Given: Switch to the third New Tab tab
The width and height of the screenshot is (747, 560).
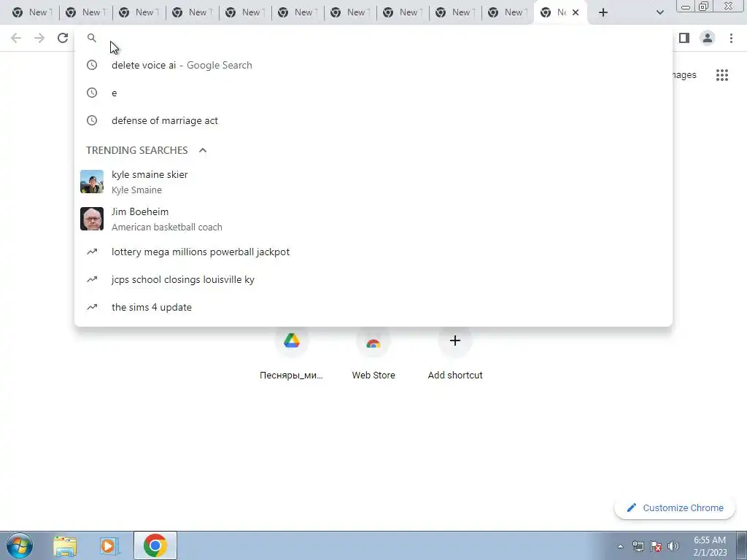Looking at the screenshot, I should [x=139, y=12].
